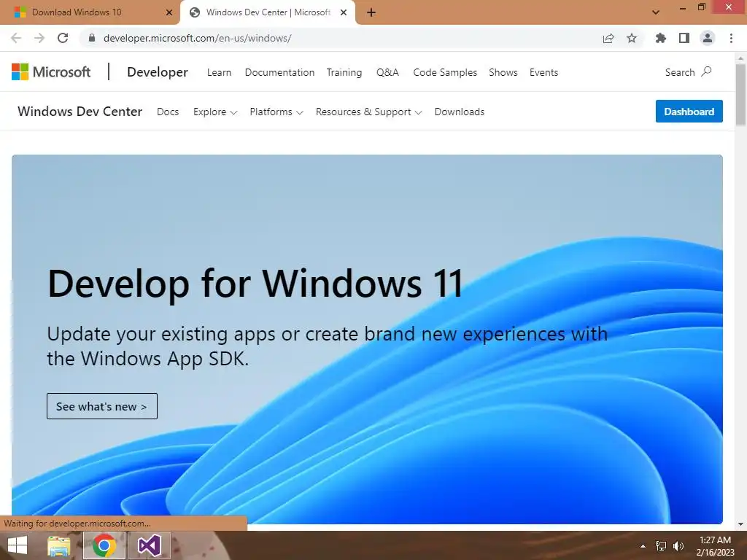
Task: Open Events nav link
Action: [x=543, y=72]
